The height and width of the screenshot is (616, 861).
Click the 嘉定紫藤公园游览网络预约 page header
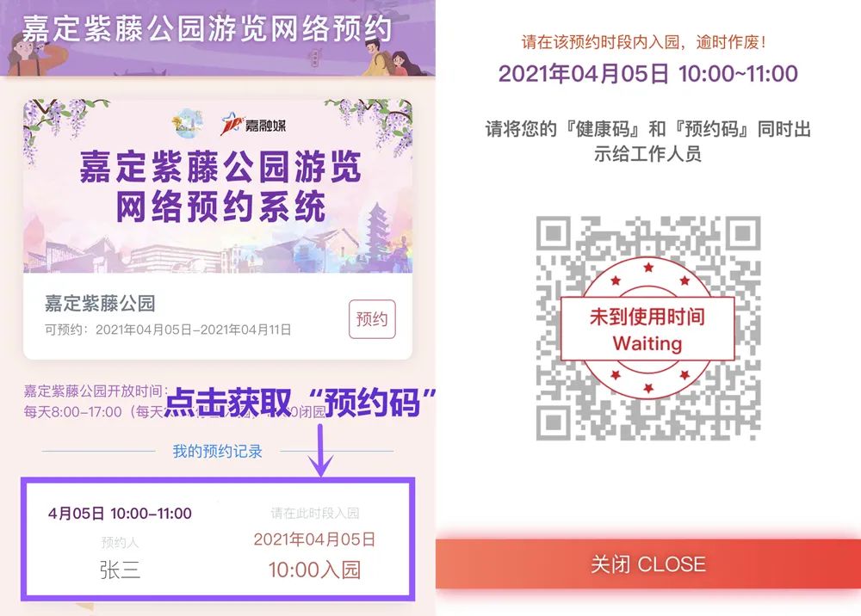pos(207,28)
